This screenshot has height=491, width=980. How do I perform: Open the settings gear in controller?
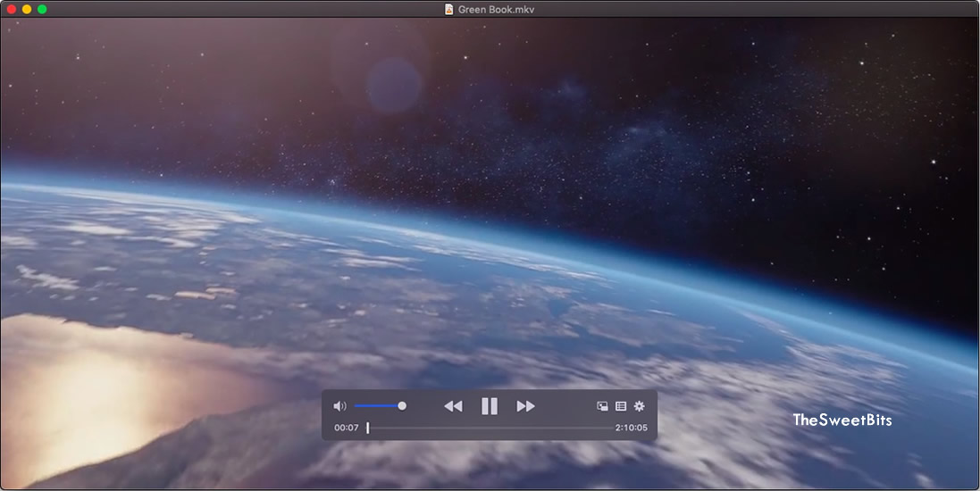[639, 406]
